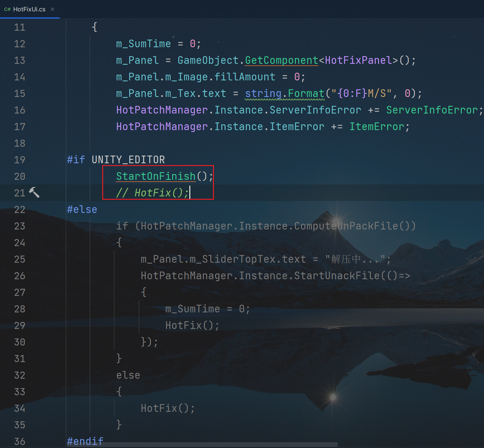The height and width of the screenshot is (448, 484).
Task: Click fillAmount on line 14
Action: pyautogui.click(x=245, y=77)
